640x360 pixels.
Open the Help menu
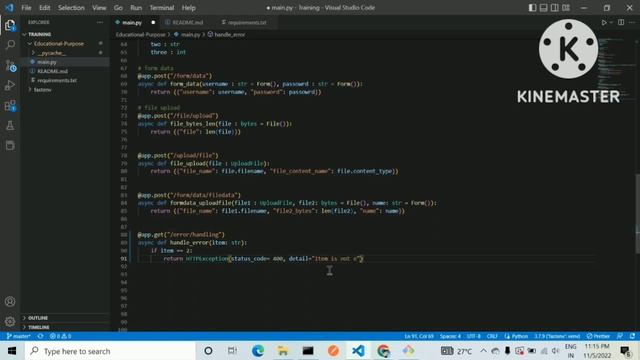coord(188,8)
